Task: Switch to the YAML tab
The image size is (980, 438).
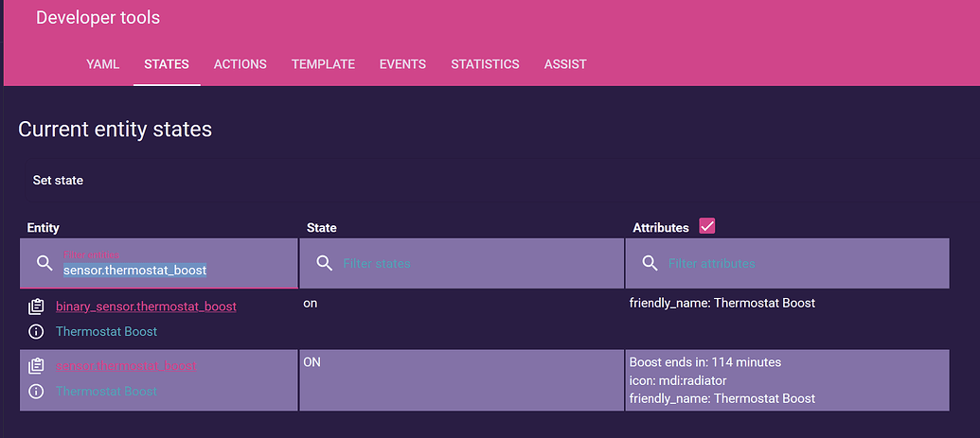Action: (x=102, y=64)
